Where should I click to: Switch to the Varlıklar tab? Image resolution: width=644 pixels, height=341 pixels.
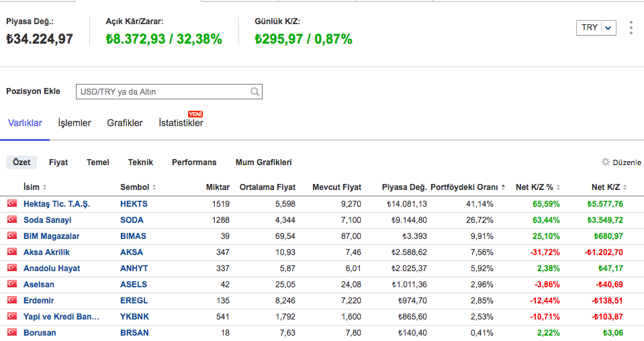pyautogui.click(x=25, y=123)
